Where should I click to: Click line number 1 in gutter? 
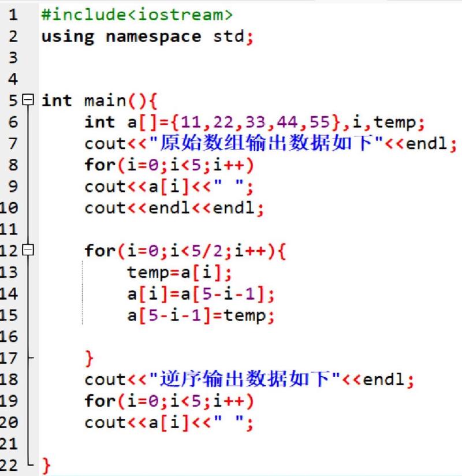(x=13, y=15)
